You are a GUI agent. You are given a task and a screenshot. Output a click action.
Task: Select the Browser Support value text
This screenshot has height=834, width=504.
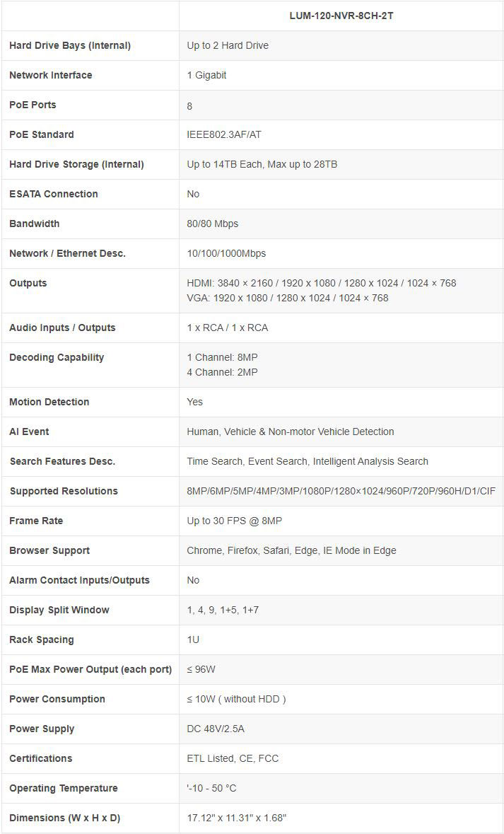[291, 550]
